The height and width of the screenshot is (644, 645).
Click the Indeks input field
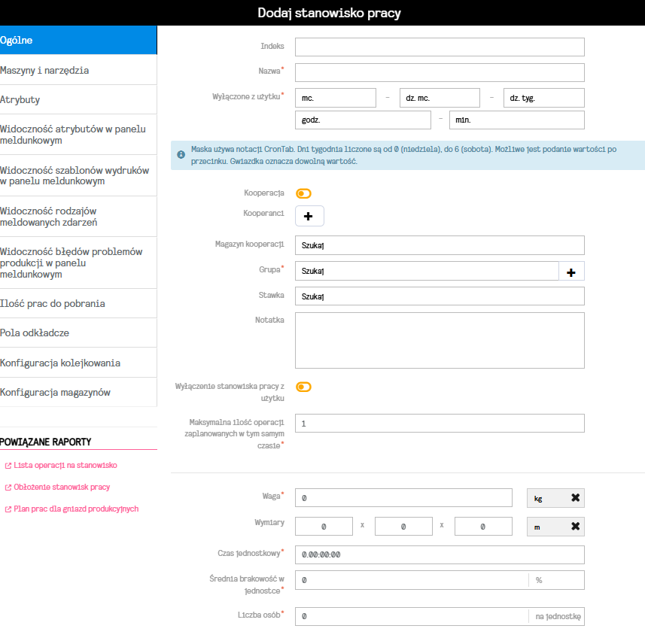439,47
